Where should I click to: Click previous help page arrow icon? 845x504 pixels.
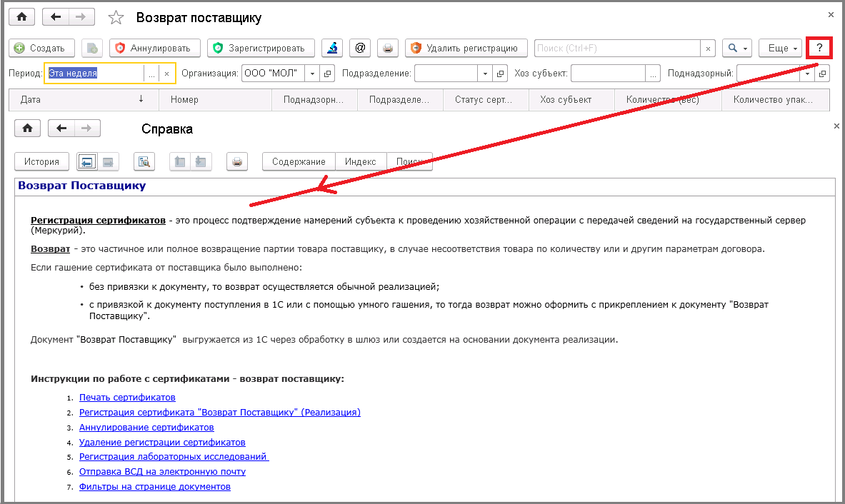(87, 161)
